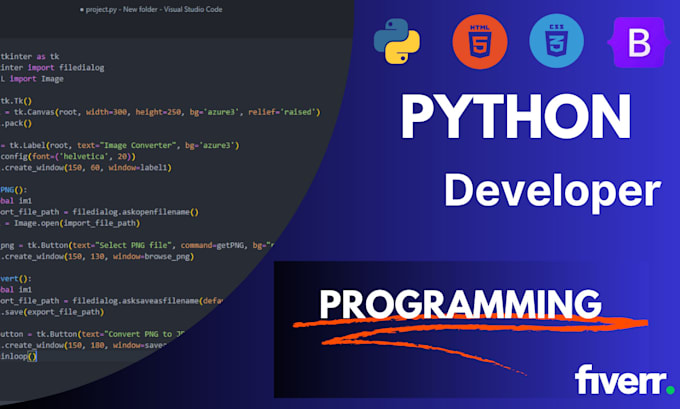
Task: Click the PROGRAMMING banner text
Action: [x=461, y=304]
